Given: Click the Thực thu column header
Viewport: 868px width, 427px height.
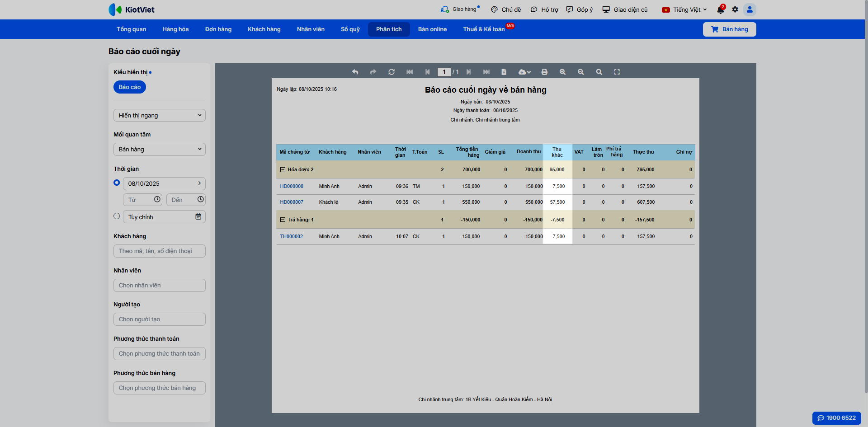Looking at the screenshot, I should tap(643, 152).
